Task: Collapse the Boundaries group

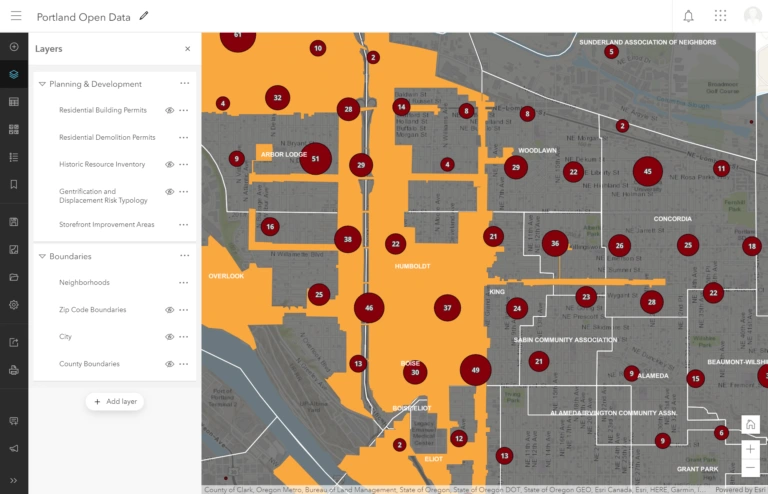Action: click(42, 256)
